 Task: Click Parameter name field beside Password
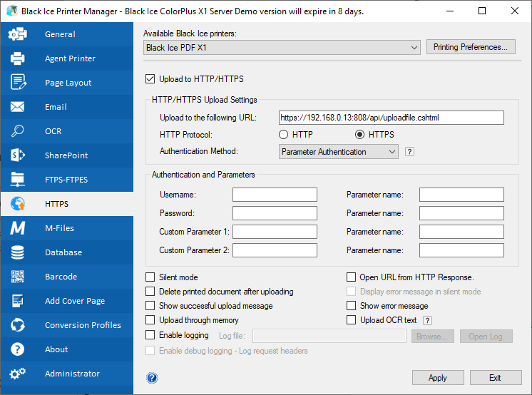[x=461, y=213]
